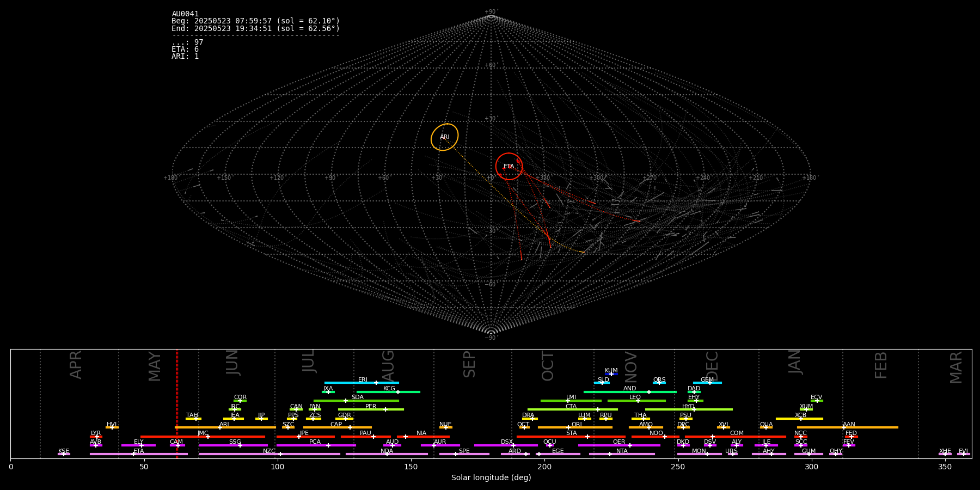Select the KCG shower label
Viewport: 980px width, 490px height.
pos(389,389)
